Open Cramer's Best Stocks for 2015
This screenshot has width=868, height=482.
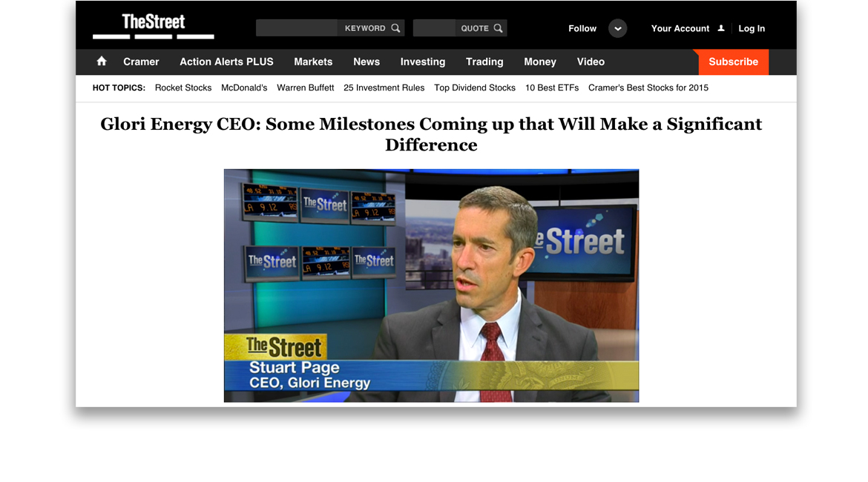tap(648, 88)
